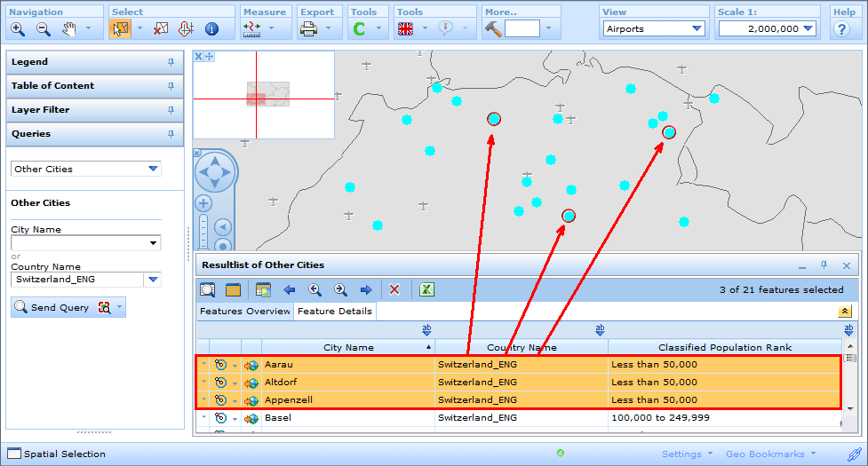Collapse the result table with yellow chevron button
The width and height of the screenshot is (868, 466).
point(844,312)
